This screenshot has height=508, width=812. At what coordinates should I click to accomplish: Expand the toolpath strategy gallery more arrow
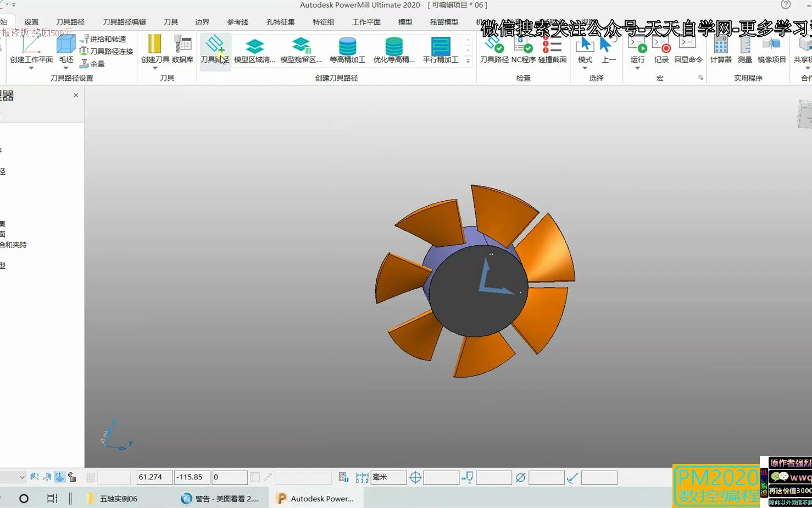468,61
